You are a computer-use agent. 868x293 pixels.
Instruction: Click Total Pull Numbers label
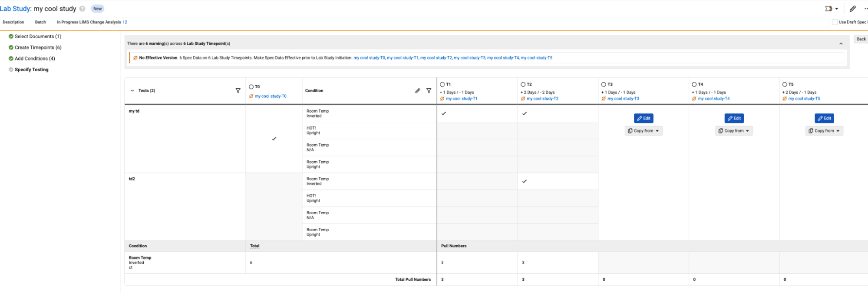pos(413,280)
